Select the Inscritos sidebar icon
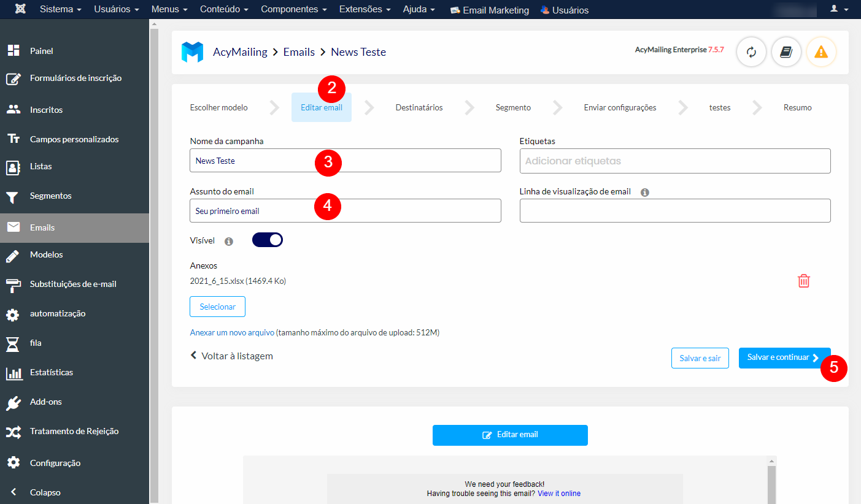861x504 pixels. pyautogui.click(x=15, y=110)
